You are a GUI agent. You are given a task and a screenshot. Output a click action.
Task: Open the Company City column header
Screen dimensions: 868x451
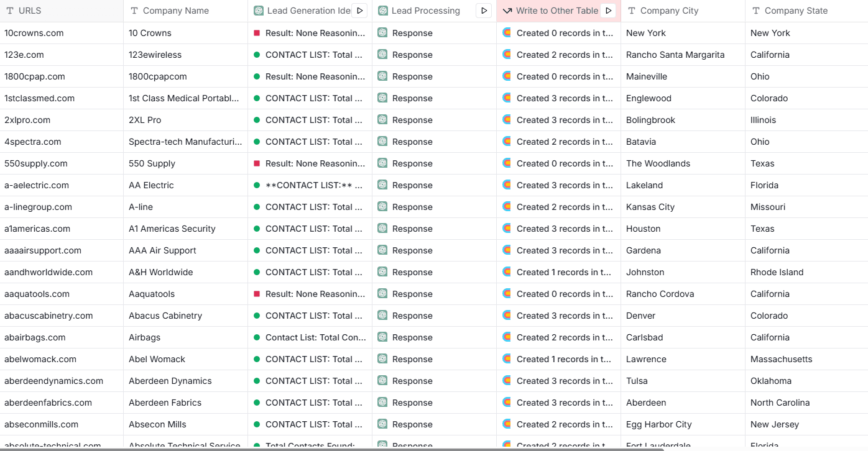683,11
